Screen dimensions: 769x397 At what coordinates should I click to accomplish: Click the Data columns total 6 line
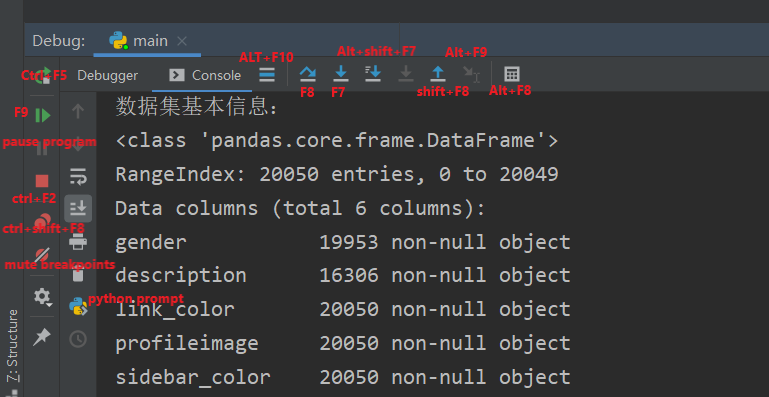point(300,209)
